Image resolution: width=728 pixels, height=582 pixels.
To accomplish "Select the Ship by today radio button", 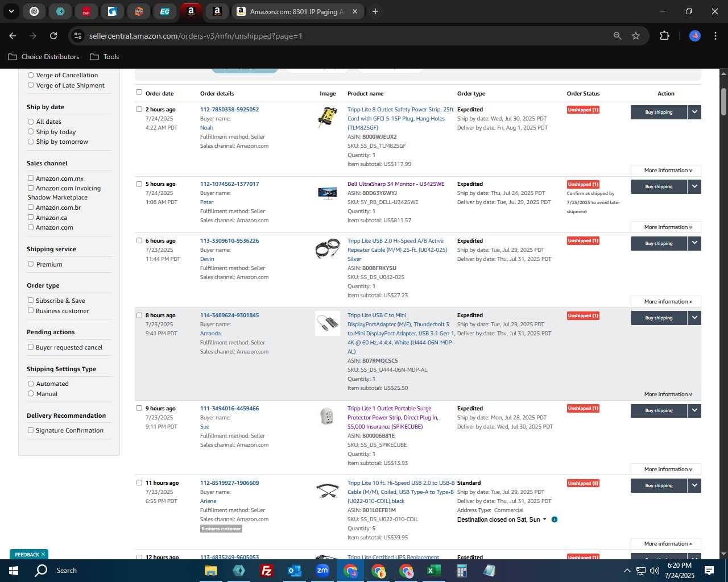I will pos(31,132).
